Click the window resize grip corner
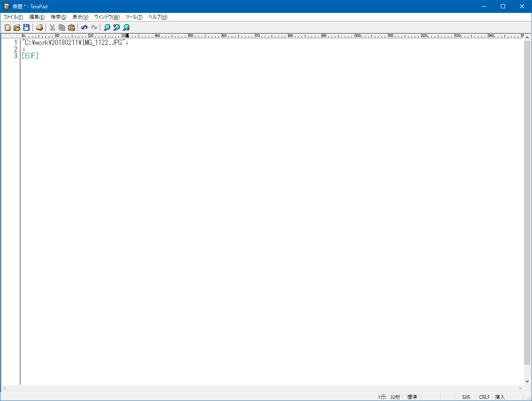Screen dimensions: 532x401 tap(529, 398)
